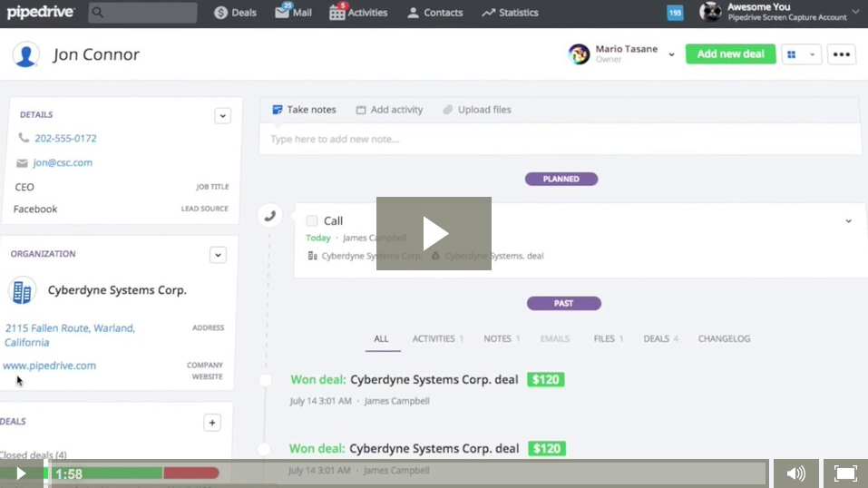Click the PLANNED section label
This screenshot has width=868, height=488.
561,179
